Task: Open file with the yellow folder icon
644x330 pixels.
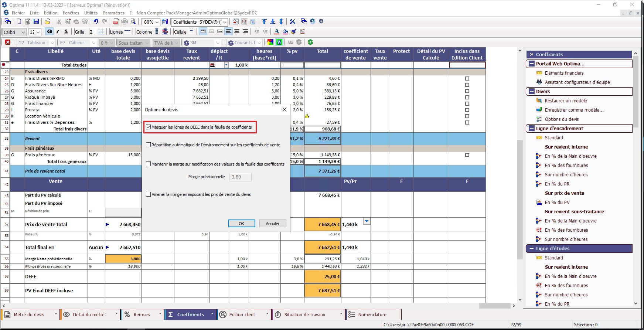Action: pyautogui.click(x=47, y=21)
